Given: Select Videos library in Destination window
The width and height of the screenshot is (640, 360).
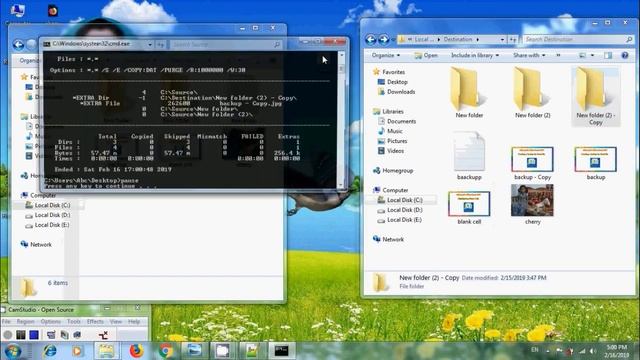Looking at the screenshot, I should pyautogui.click(x=391, y=151).
